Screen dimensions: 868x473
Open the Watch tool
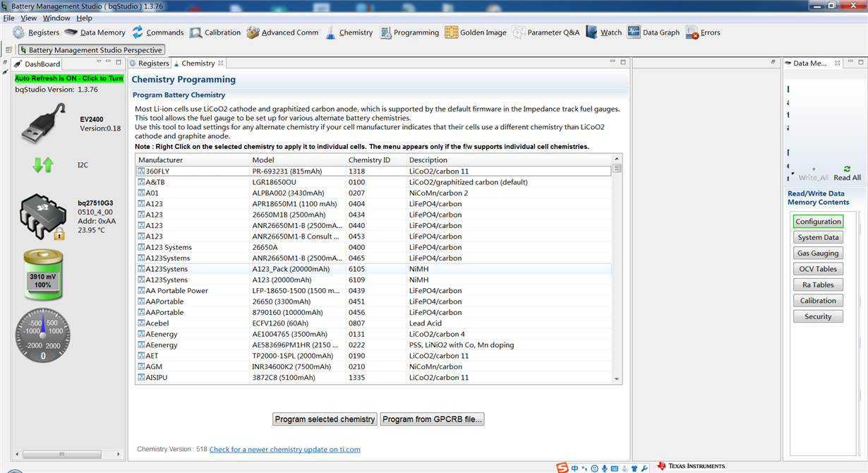point(603,32)
